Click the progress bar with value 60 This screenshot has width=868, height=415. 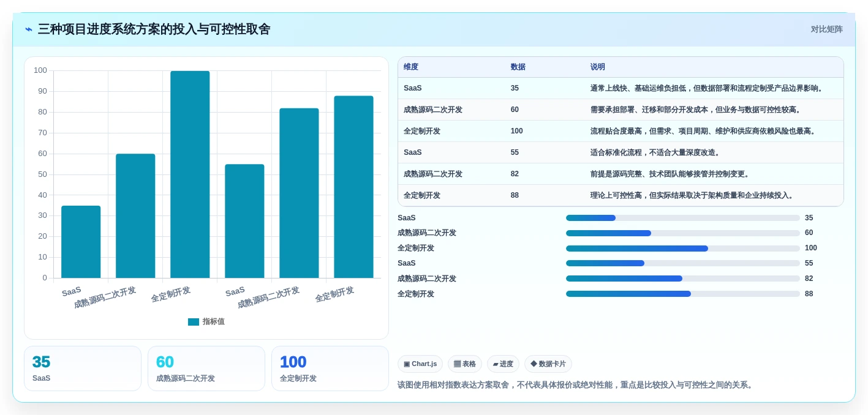[x=683, y=233]
